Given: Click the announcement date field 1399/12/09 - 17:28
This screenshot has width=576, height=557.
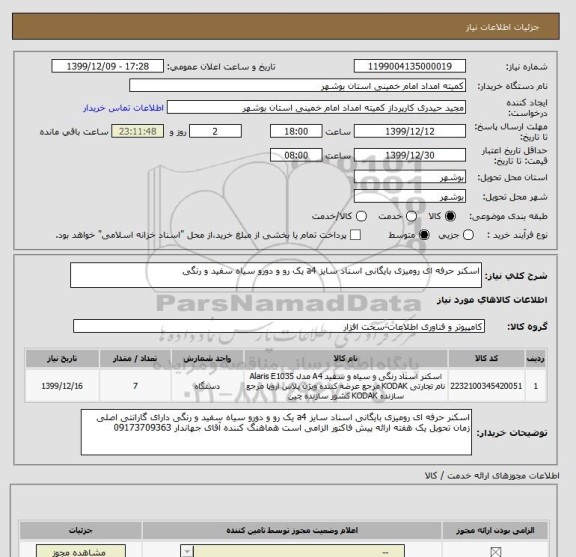Looking at the screenshot, I should (108, 66).
